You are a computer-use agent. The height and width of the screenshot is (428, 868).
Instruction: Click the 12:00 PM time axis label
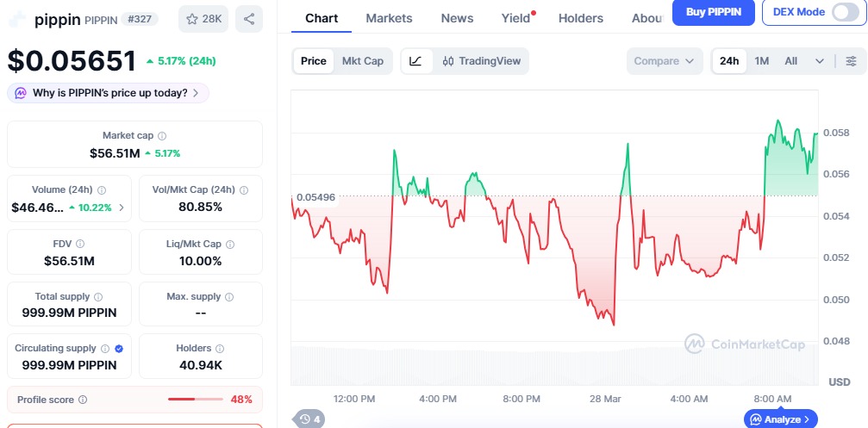pyautogui.click(x=354, y=399)
